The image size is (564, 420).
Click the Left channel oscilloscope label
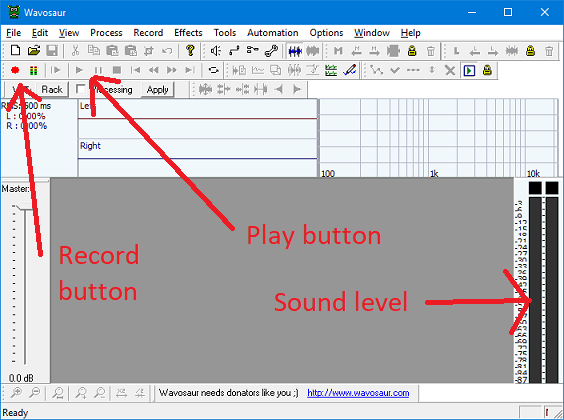[x=87, y=106]
